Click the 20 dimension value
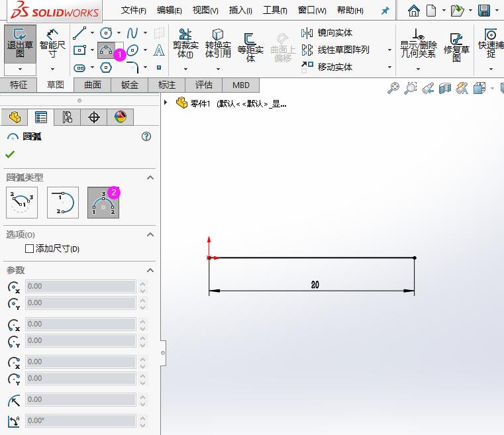Screen dimensions: 504x435 315,285
